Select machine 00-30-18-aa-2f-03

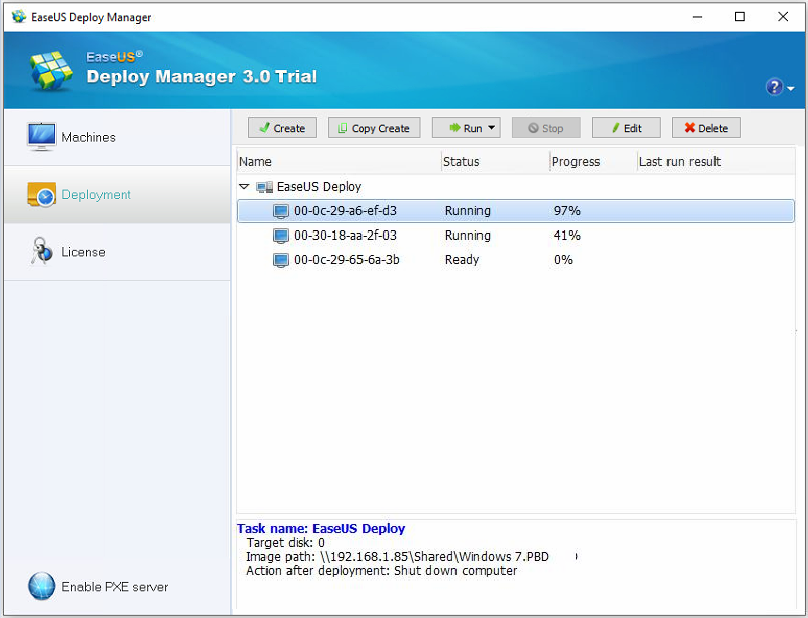click(515, 236)
